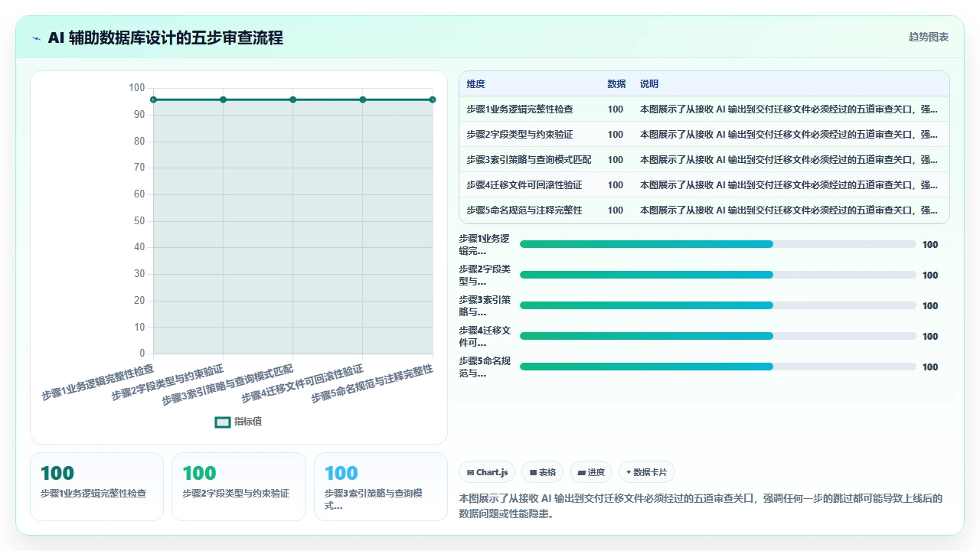Click the chart data point for 步骤5命名规范与注释完整性

433,99
